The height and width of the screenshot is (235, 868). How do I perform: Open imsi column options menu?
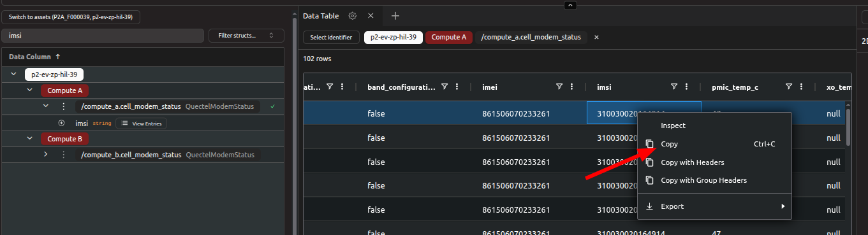687,87
